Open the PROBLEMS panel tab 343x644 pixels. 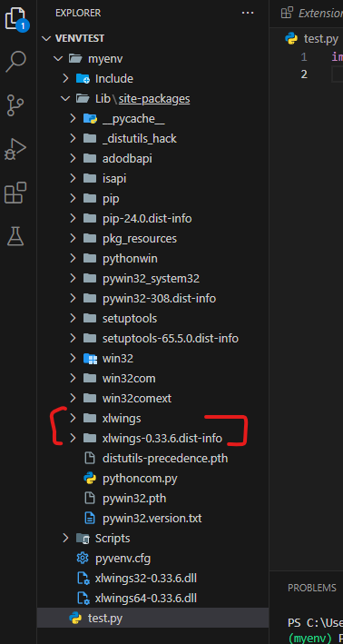[x=312, y=588]
